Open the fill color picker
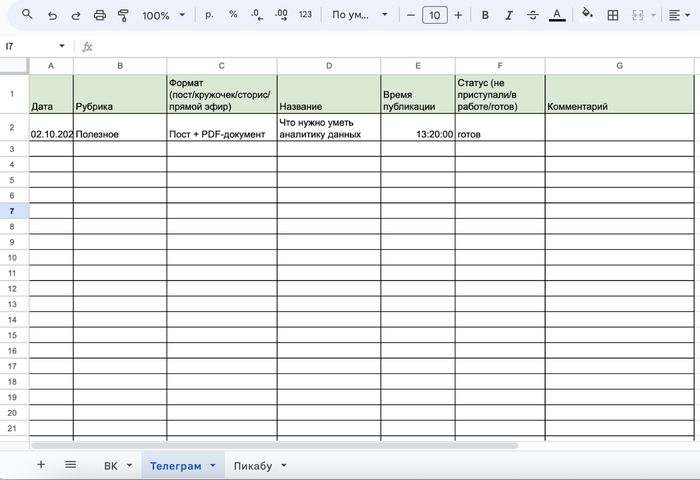 587,15
